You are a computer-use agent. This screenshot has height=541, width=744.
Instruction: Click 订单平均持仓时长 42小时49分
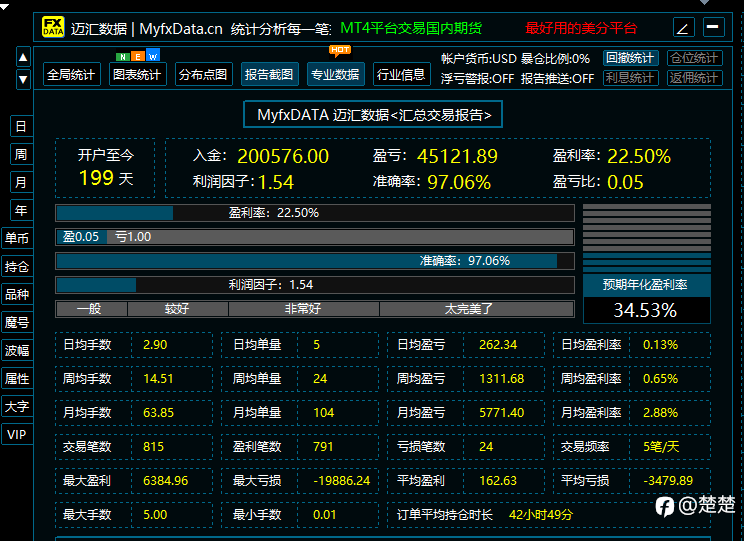click(541, 515)
